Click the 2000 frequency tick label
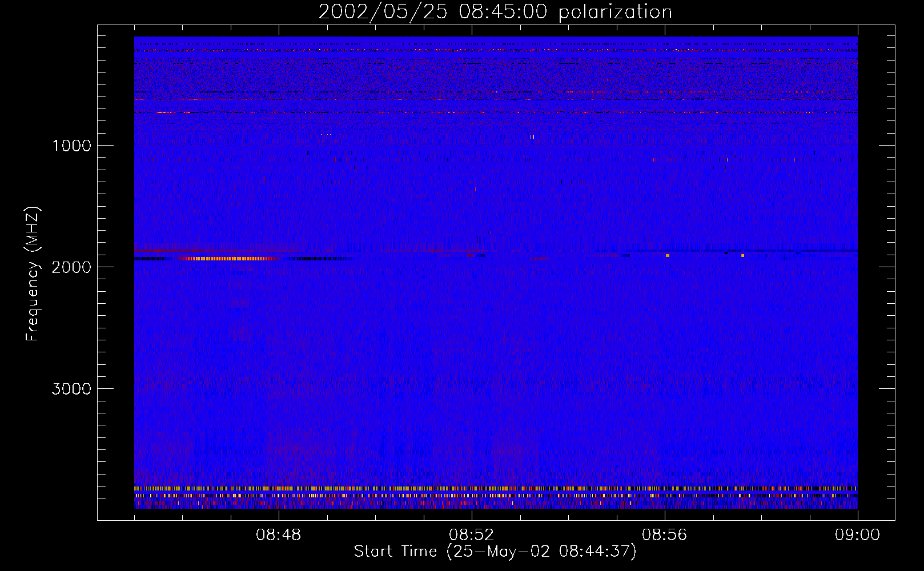 (x=71, y=267)
